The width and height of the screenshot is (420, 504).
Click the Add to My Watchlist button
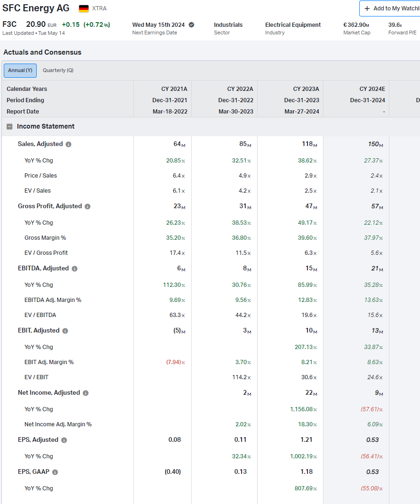pyautogui.click(x=390, y=8)
